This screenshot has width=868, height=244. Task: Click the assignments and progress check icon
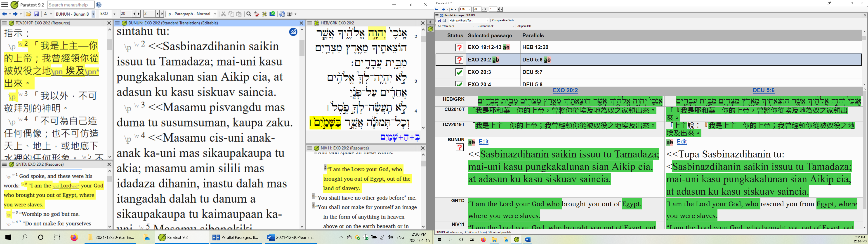272,14
